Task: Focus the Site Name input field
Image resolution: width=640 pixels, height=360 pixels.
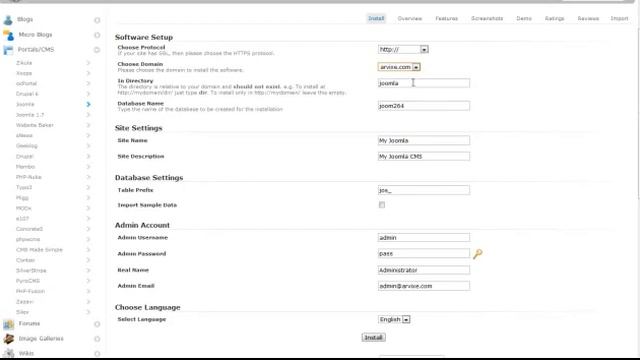Action: [x=424, y=140]
